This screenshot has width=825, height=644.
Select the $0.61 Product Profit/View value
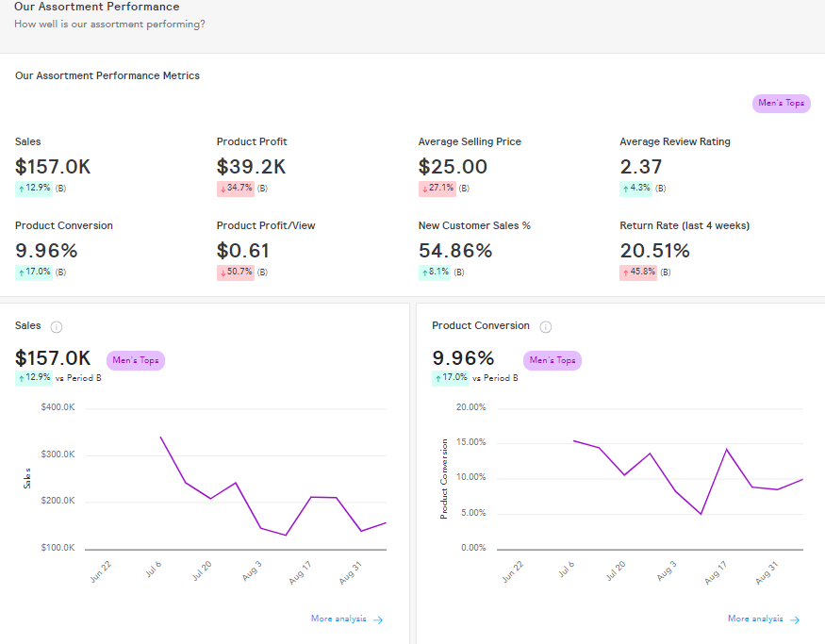click(242, 251)
